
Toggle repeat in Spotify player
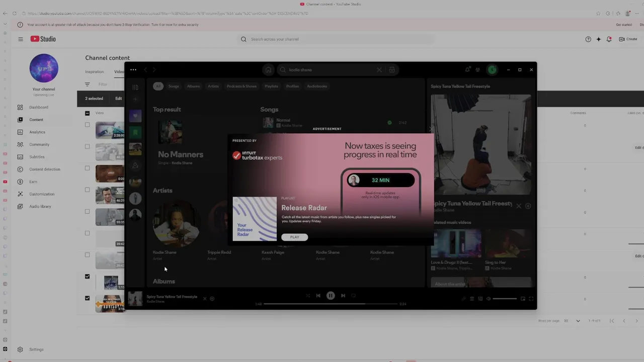354,296
